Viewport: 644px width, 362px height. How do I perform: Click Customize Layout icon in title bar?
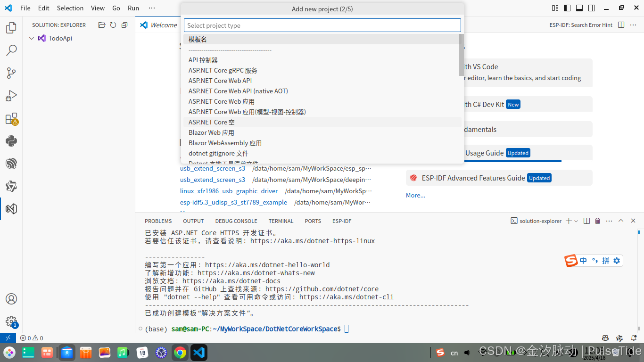(x=555, y=8)
